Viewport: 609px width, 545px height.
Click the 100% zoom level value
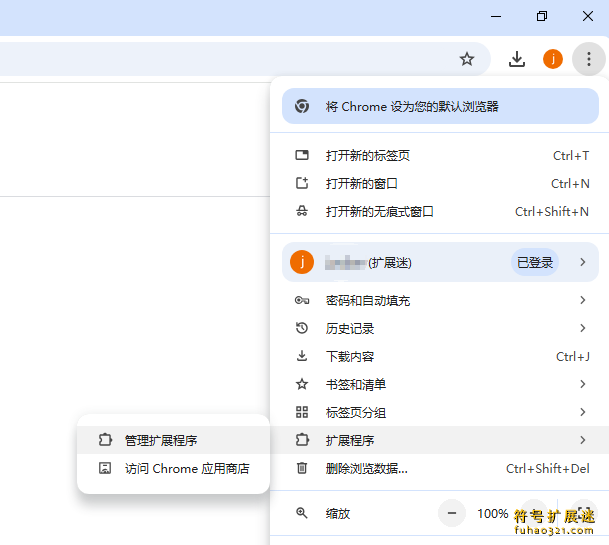click(x=492, y=514)
